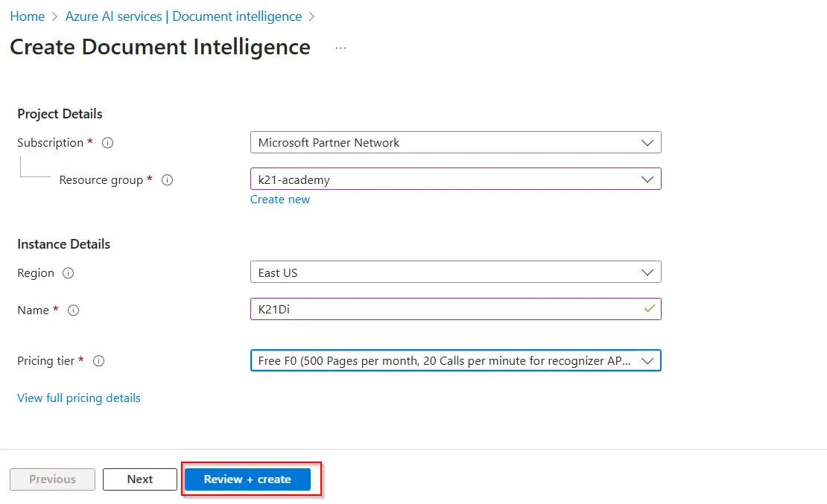Click the Create new link

[280, 200]
